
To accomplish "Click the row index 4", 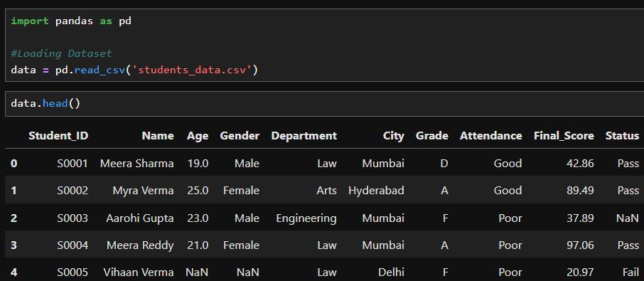I will [14, 272].
